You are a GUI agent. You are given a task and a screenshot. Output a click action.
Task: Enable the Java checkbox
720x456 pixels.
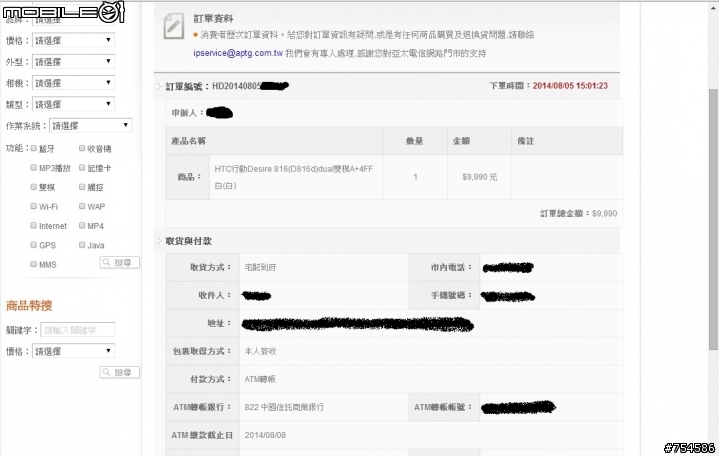point(82,245)
